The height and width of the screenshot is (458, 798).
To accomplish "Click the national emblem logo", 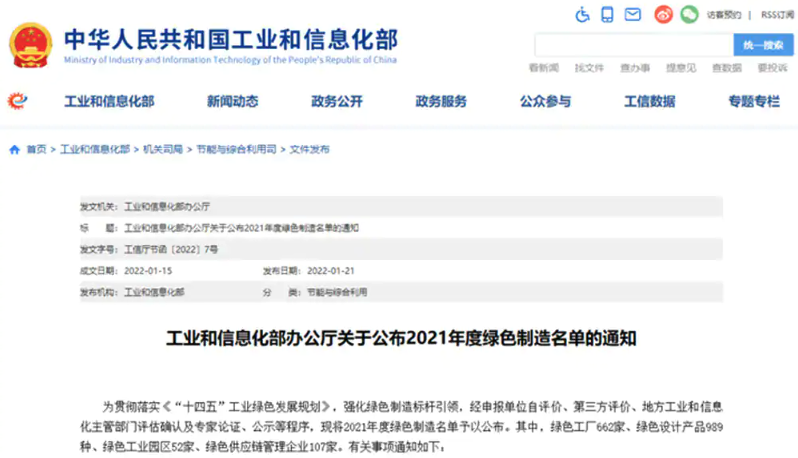I will click(31, 43).
